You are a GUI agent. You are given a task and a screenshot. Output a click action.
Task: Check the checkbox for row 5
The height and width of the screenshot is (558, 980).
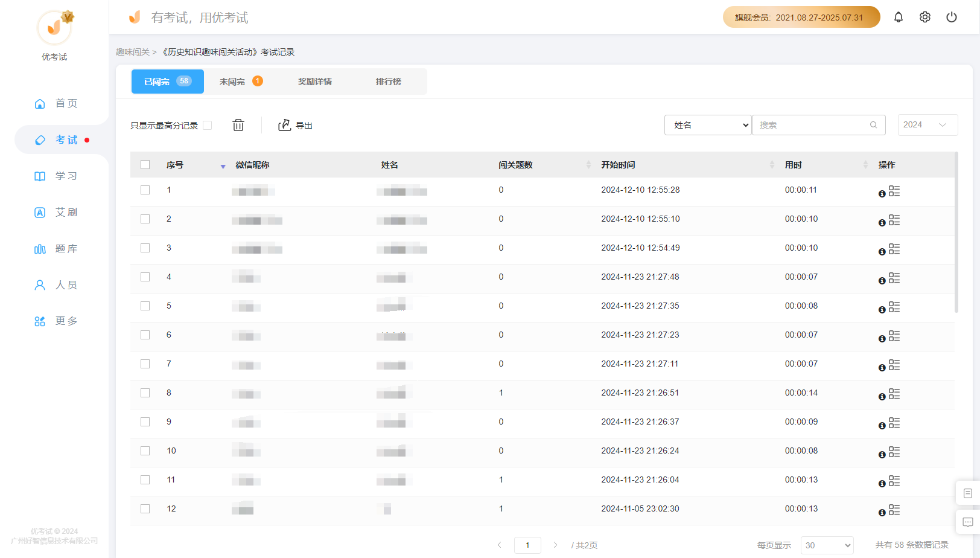(145, 306)
